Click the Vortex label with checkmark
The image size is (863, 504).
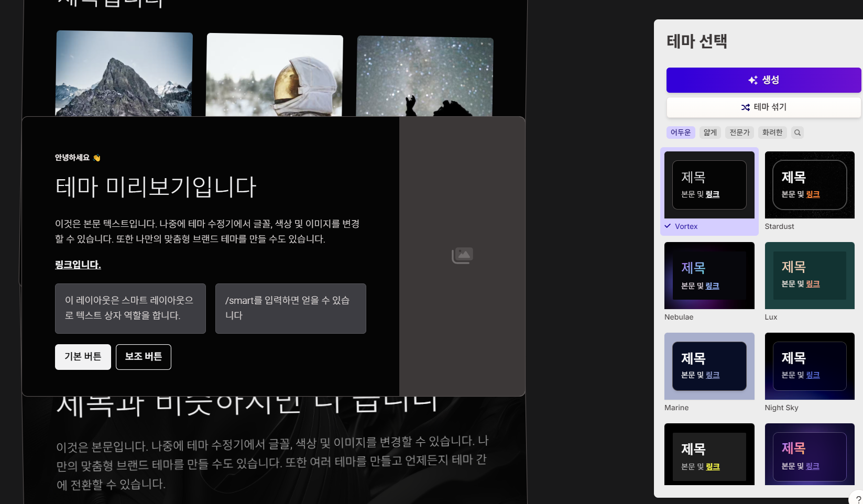coord(681,226)
